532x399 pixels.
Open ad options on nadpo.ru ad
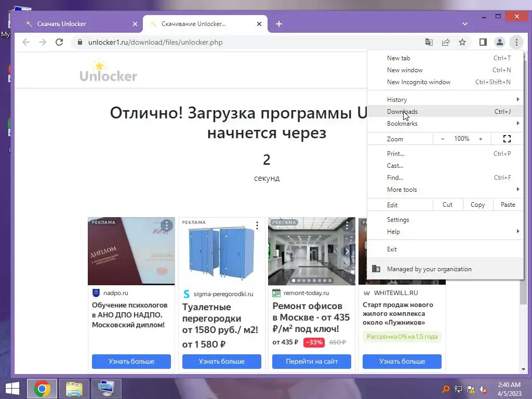[x=167, y=225]
